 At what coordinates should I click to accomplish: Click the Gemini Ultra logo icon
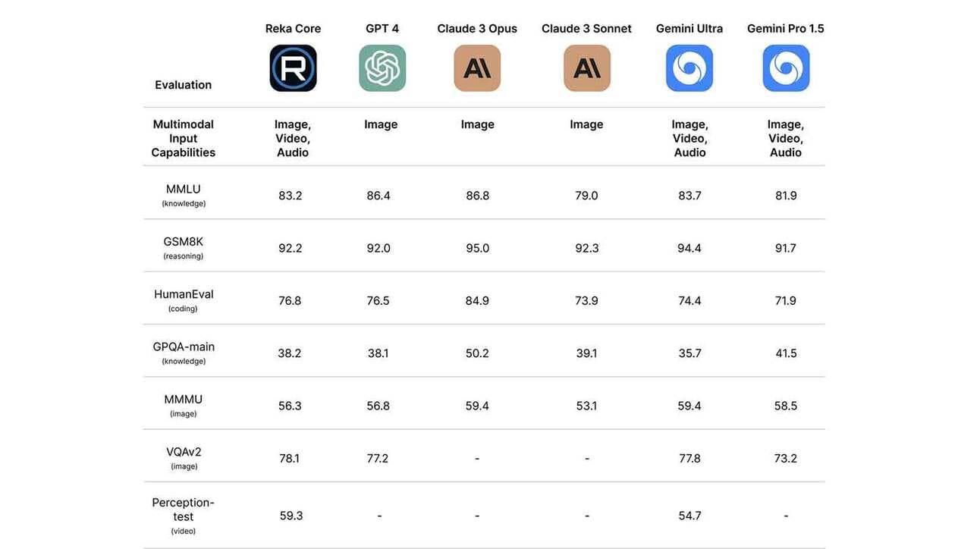pyautogui.click(x=689, y=68)
